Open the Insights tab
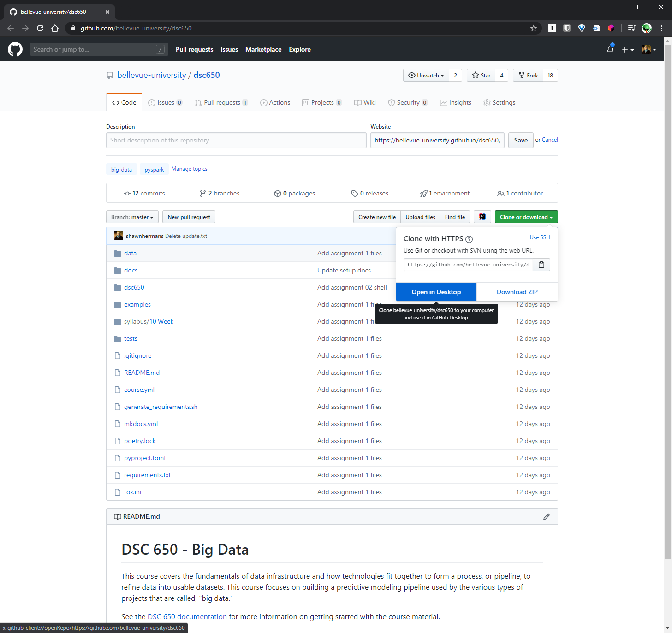 pyautogui.click(x=456, y=102)
